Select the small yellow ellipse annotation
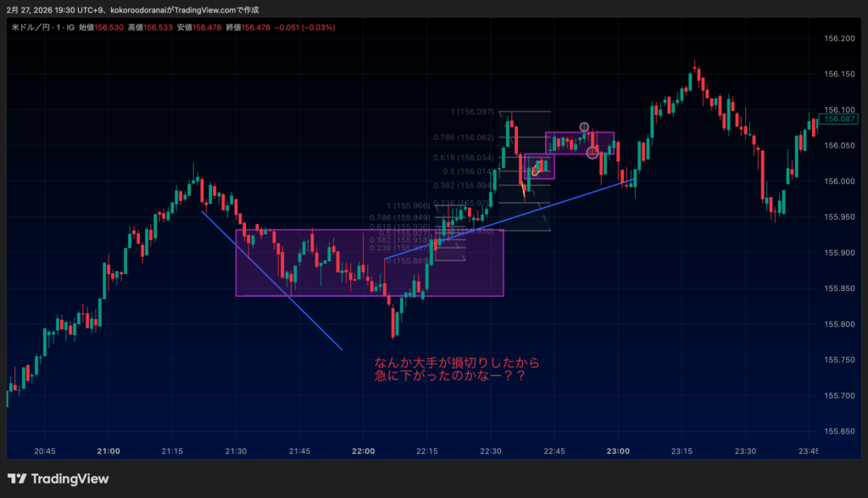The image size is (868, 498). click(x=536, y=172)
